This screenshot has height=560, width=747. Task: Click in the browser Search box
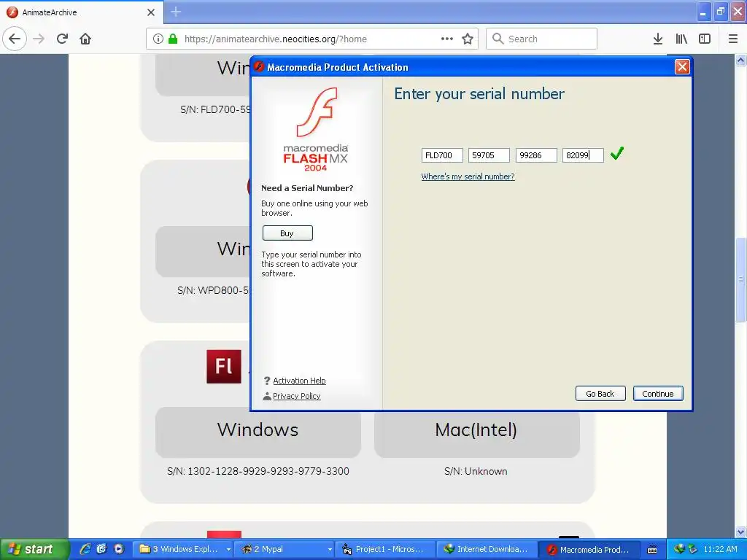[542, 39]
